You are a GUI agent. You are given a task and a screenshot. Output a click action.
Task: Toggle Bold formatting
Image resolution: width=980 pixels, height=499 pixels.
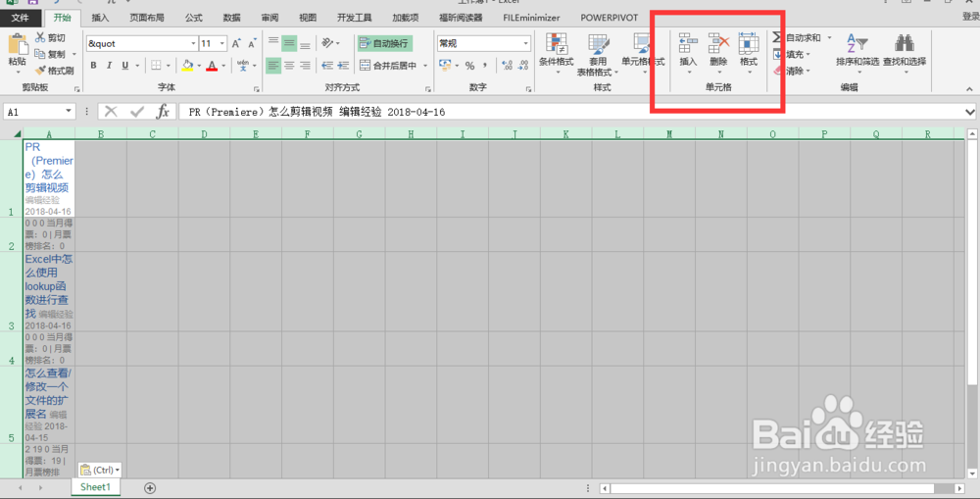[x=93, y=65]
